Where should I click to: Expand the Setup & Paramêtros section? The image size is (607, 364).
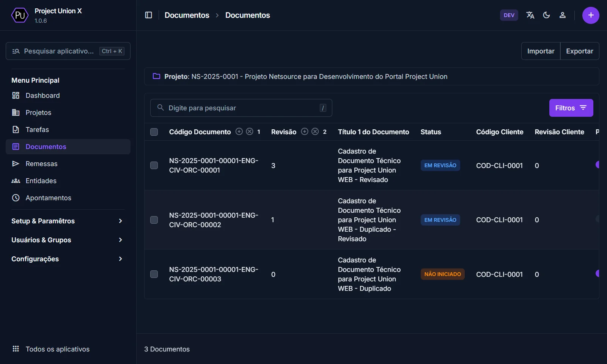[68, 221]
